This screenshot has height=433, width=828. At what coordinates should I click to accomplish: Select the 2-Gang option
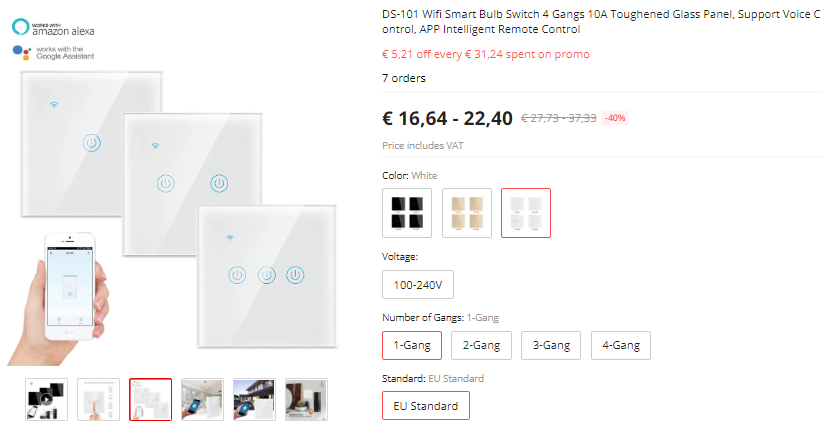pyautogui.click(x=481, y=345)
